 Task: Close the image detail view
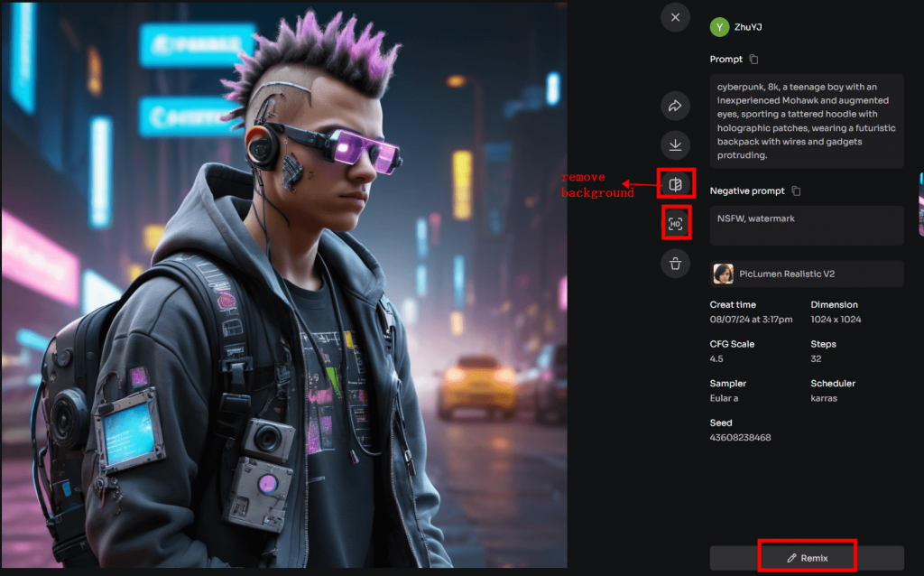click(x=675, y=17)
